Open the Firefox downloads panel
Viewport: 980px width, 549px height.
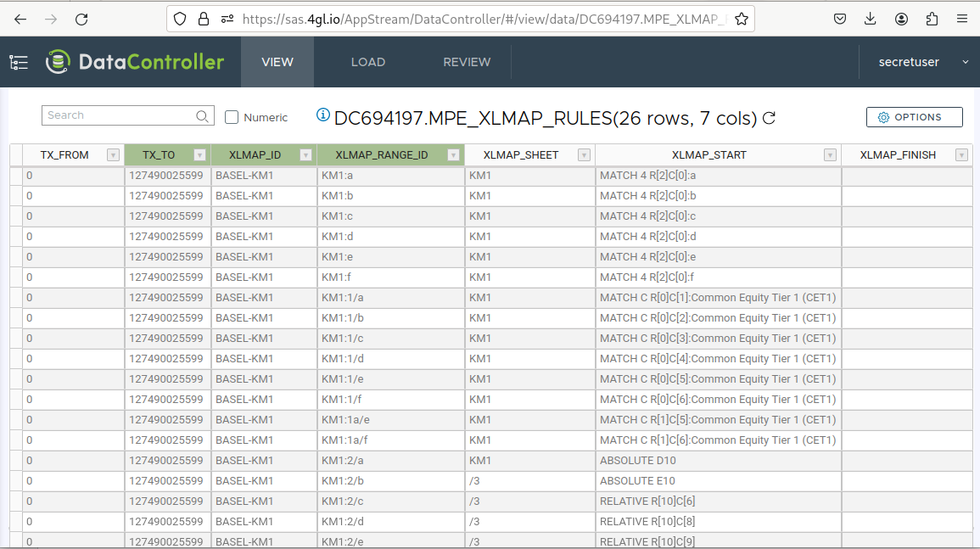[870, 19]
